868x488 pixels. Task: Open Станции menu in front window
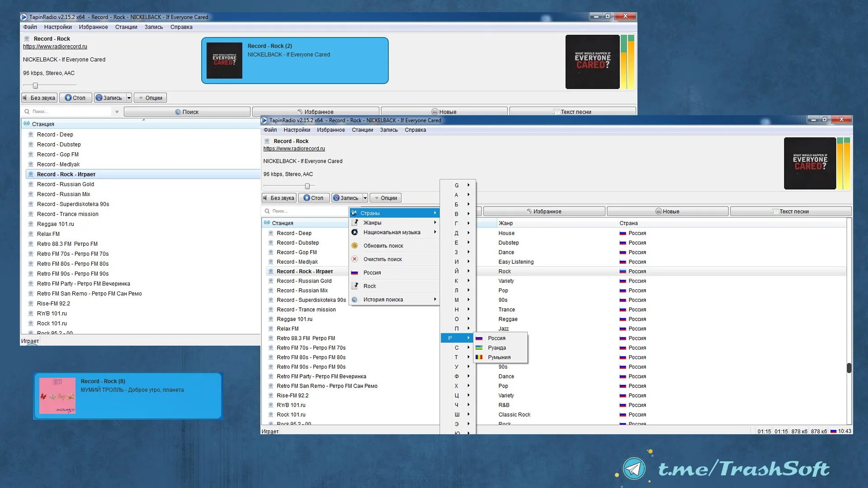(x=363, y=130)
